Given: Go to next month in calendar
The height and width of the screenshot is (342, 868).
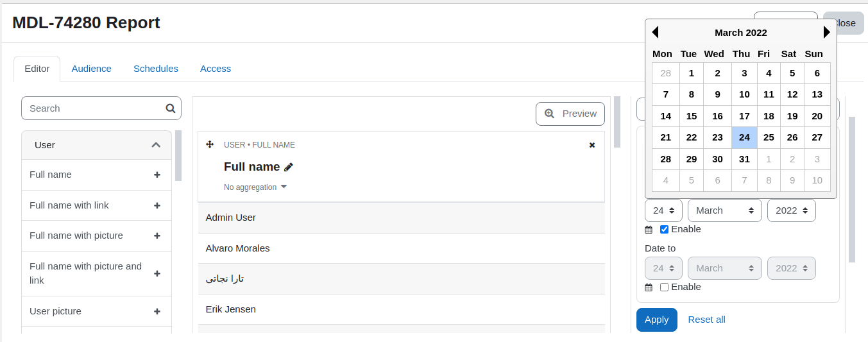Looking at the screenshot, I should coord(827,32).
